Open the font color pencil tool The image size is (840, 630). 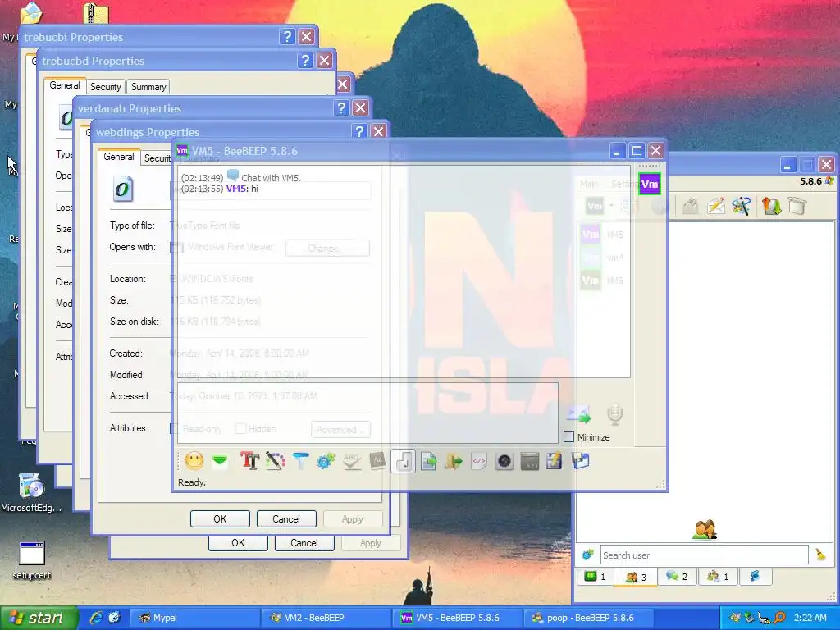276,461
